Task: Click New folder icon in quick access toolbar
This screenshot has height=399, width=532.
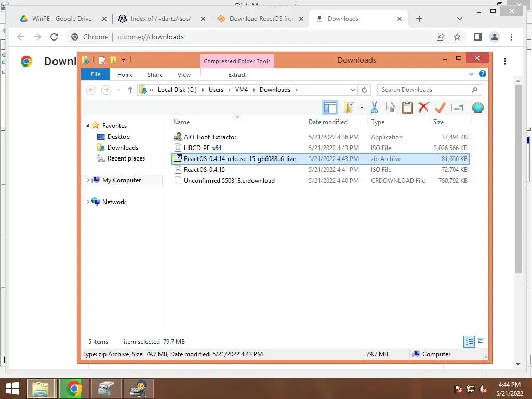Action: click(113, 60)
